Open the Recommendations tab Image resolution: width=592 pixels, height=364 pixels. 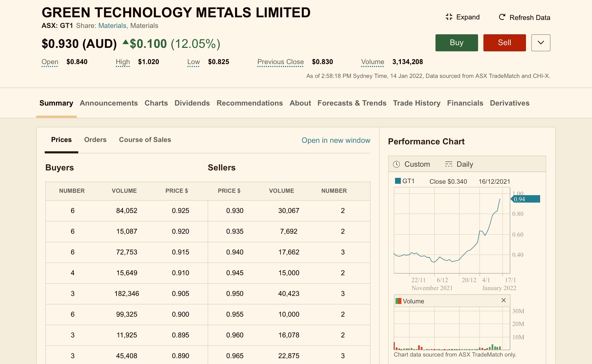(250, 103)
